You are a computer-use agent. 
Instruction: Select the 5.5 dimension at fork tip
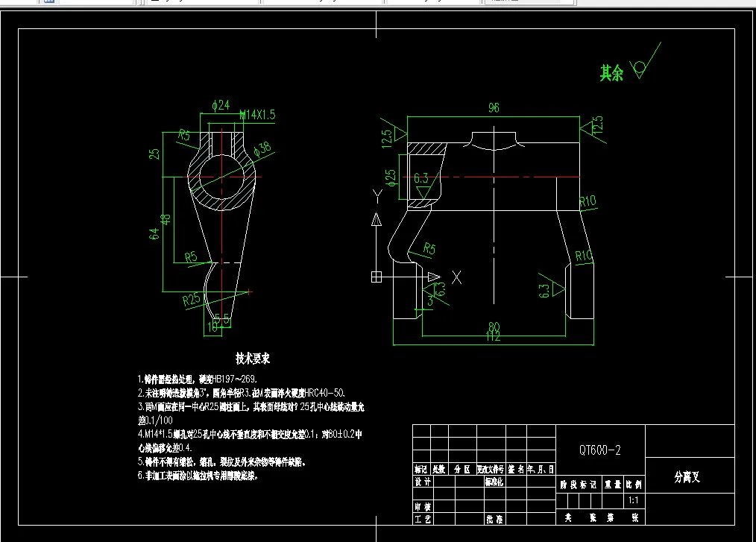[222, 319]
